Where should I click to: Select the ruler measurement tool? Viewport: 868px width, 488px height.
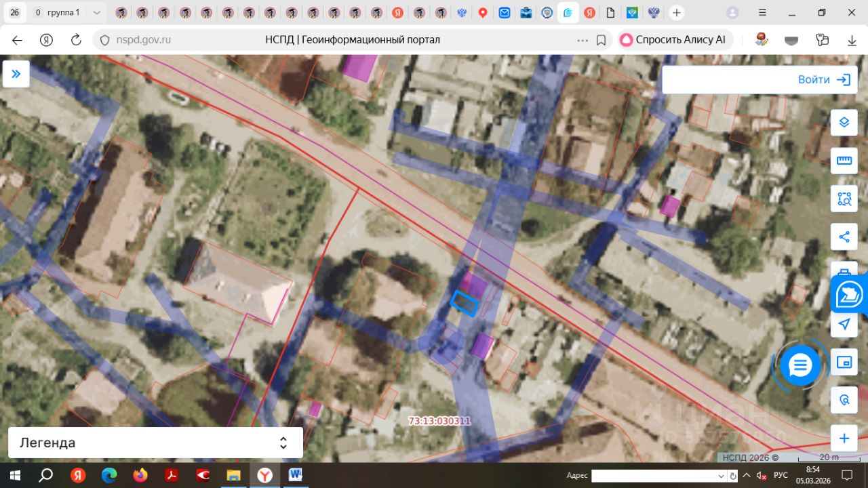(844, 161)
